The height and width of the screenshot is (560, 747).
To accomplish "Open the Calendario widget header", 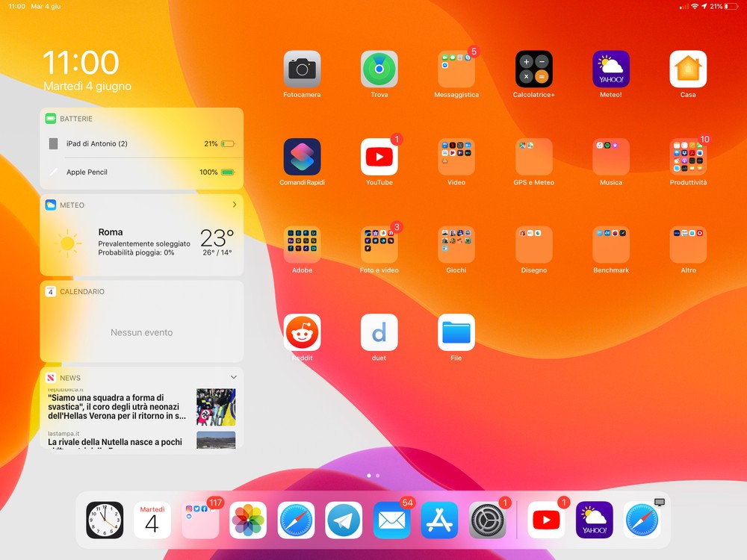I will (142, 291).
